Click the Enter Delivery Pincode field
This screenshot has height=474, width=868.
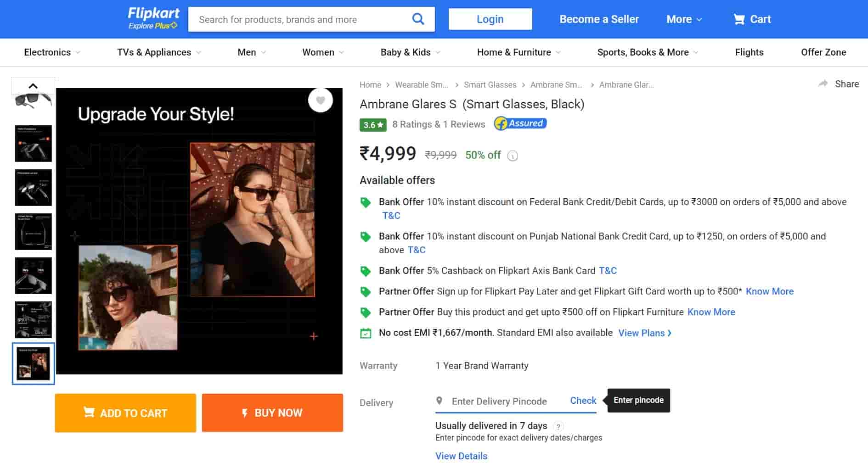click(x=498, y=401)
